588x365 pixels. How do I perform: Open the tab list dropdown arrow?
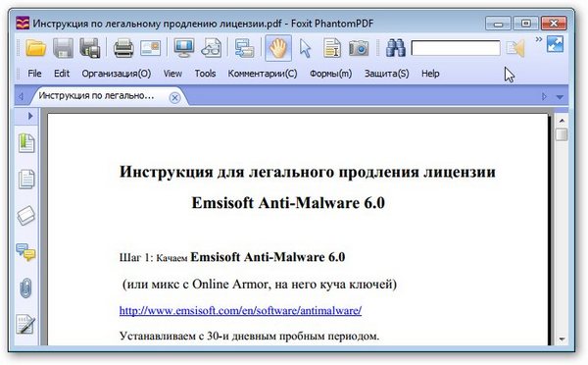tap(560, 97)
